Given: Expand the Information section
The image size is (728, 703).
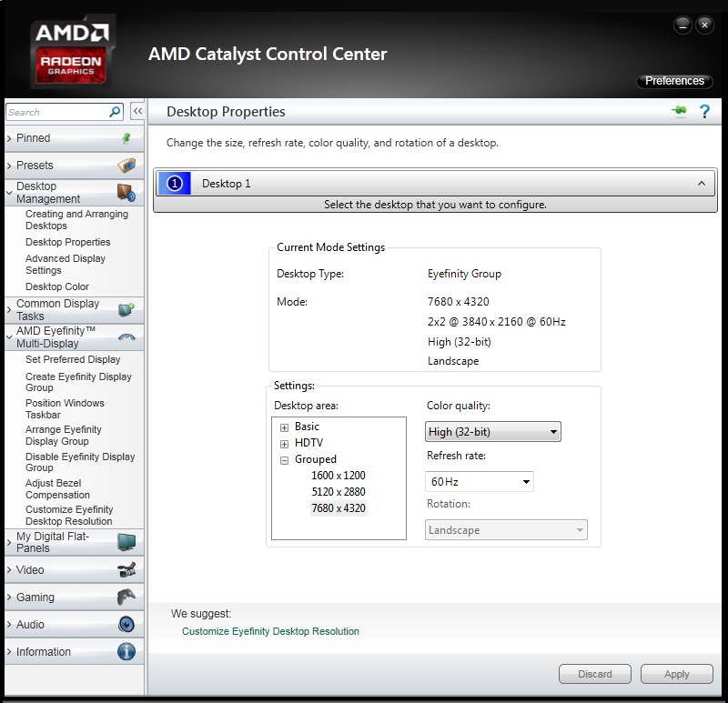Looking at the screenshot, I should coord(9,652).
